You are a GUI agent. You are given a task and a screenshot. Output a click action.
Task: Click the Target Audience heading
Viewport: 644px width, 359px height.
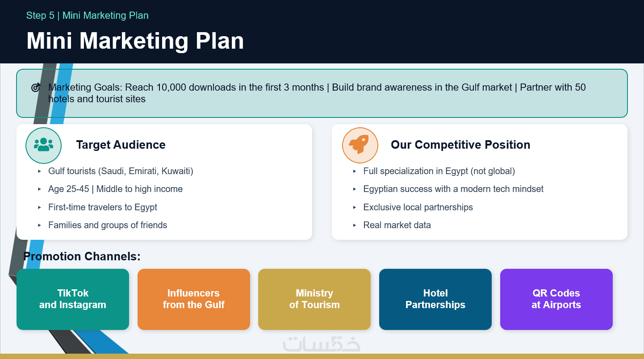pos(121,145)
